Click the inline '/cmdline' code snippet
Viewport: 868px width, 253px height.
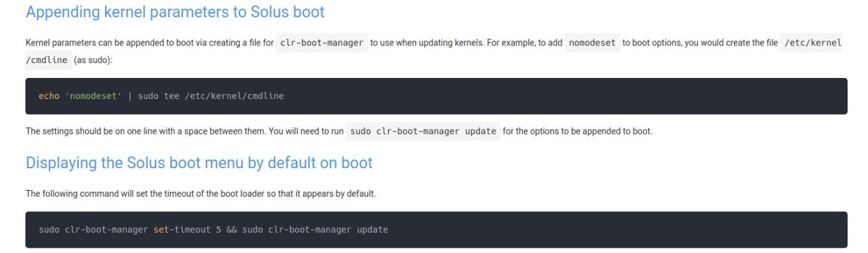click(x=47, y=60)
